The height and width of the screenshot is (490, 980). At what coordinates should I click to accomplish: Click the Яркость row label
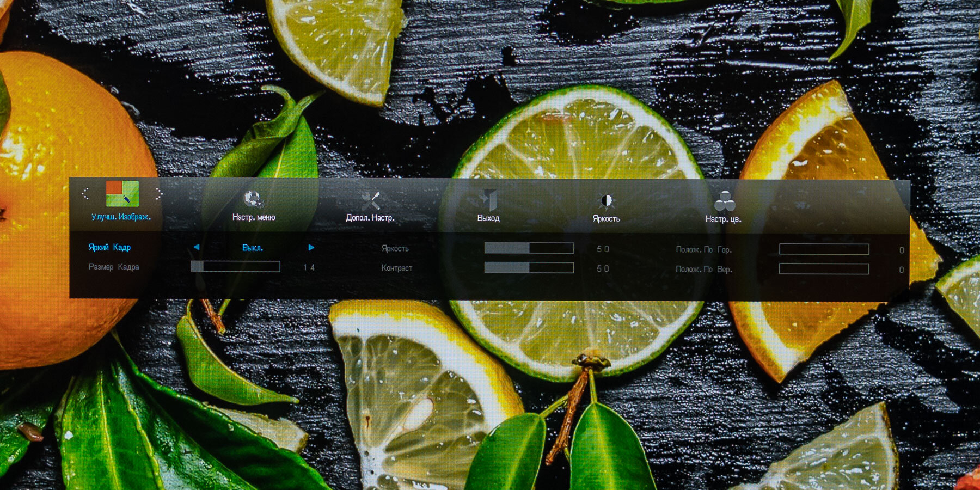click(x=395, y=248)
